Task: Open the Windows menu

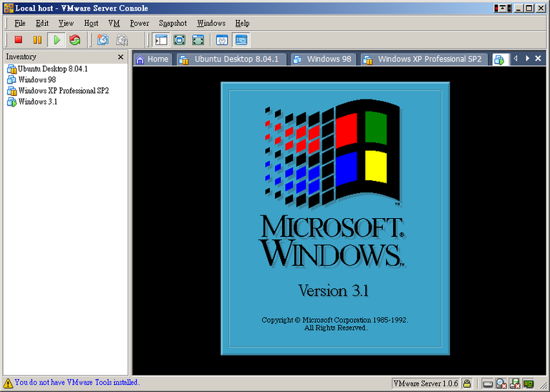Action: tap(211, 23)
